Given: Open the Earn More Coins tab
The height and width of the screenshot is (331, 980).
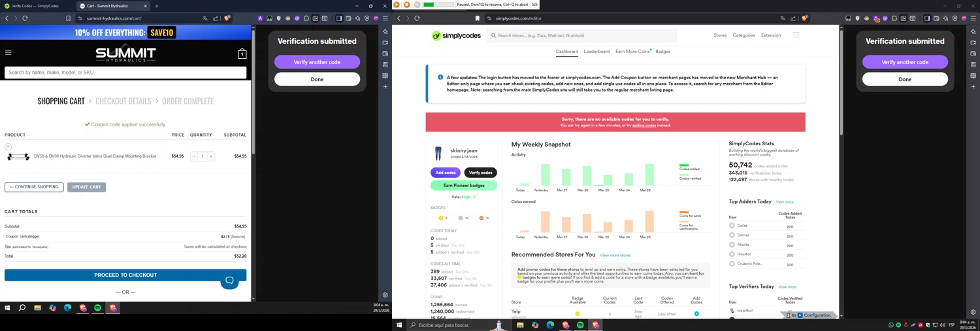Looking at the screenshot, I should pyautogui.click(x=632, y=51).
